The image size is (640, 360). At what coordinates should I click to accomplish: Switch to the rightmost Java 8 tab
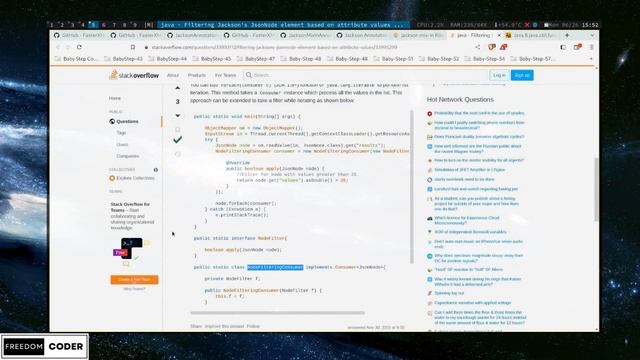(531, 36)
